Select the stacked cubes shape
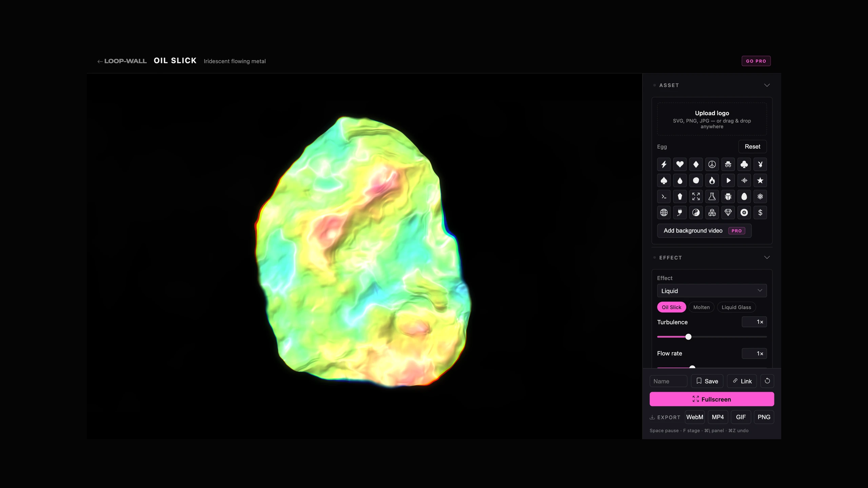The height and width of the screenshot is (488, 868). pos(712,213)
